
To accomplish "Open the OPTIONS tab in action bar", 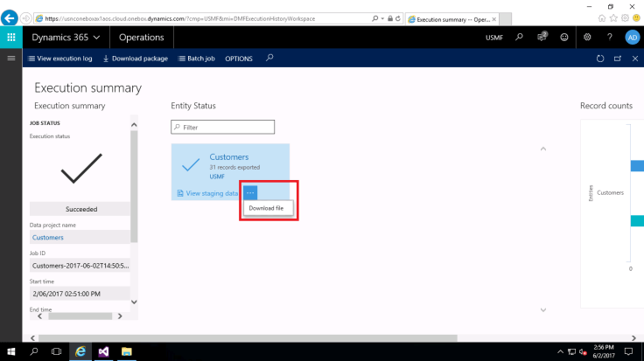I will point(239,59).
